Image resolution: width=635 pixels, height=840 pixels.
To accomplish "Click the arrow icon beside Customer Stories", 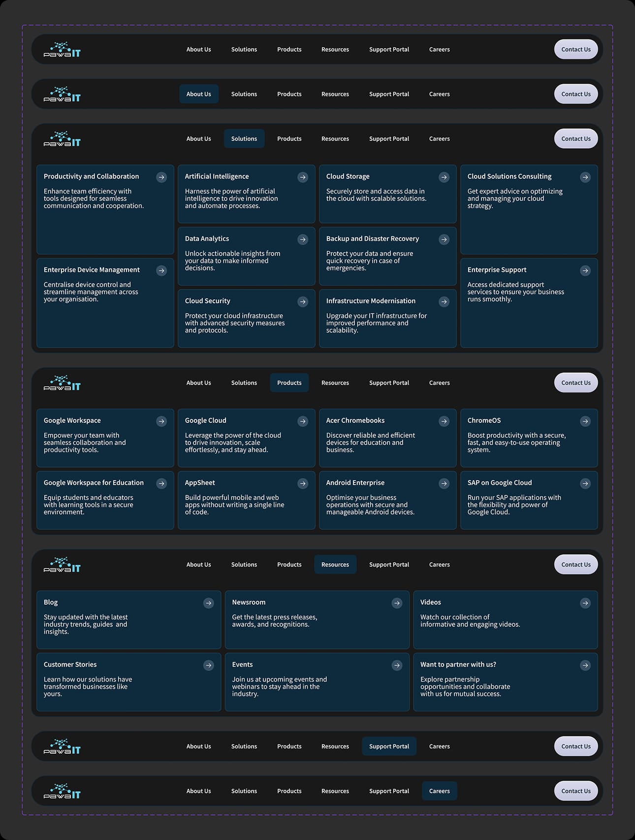I will 209,665.
